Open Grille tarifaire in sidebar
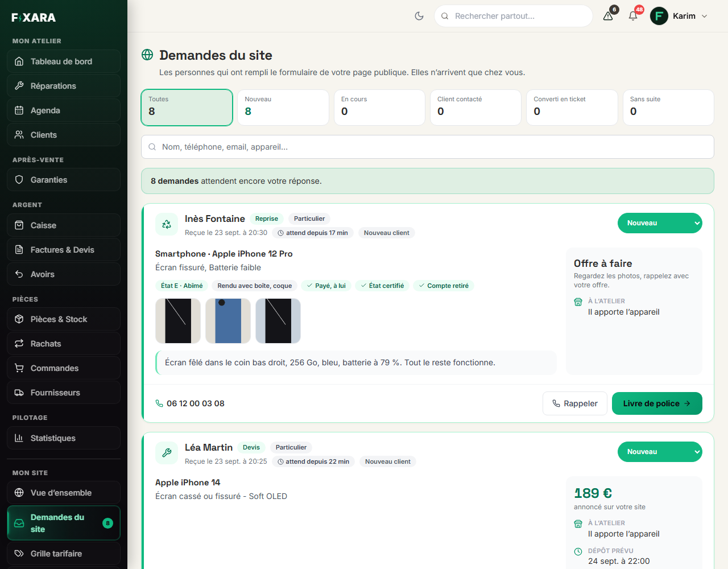This screenshot has width=728, height=569. 64,554
